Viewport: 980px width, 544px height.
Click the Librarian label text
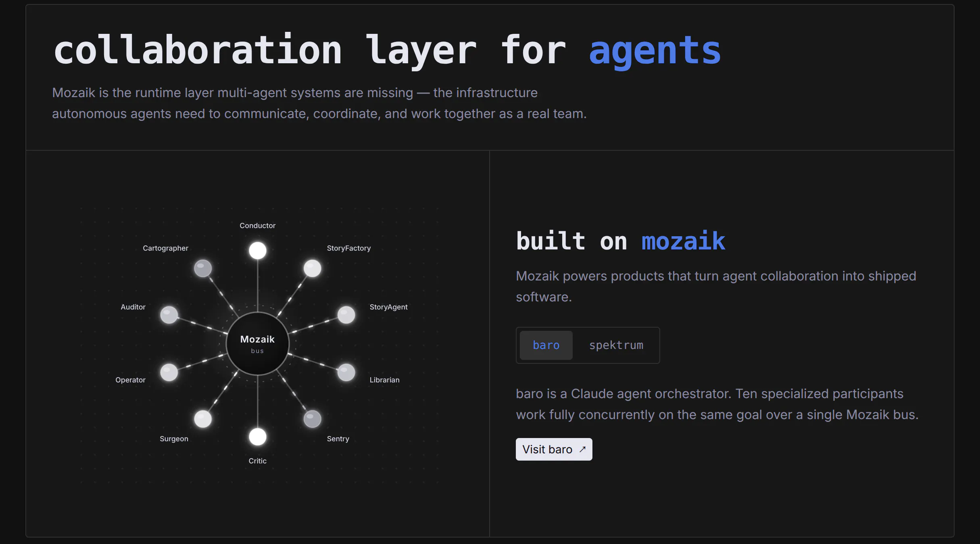click(x=385, y=380)
